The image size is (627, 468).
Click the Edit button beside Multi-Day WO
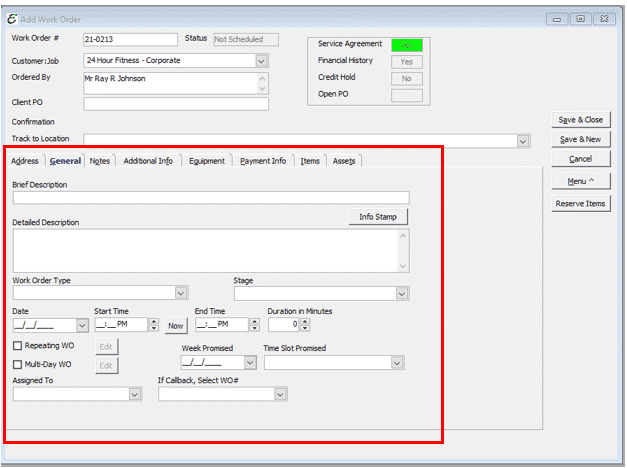(107, 366)
